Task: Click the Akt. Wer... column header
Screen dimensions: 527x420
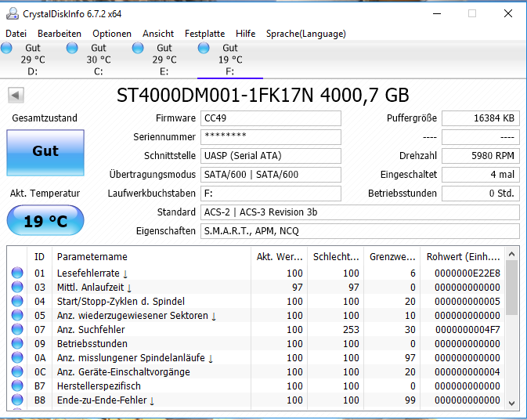Action: 280,257
